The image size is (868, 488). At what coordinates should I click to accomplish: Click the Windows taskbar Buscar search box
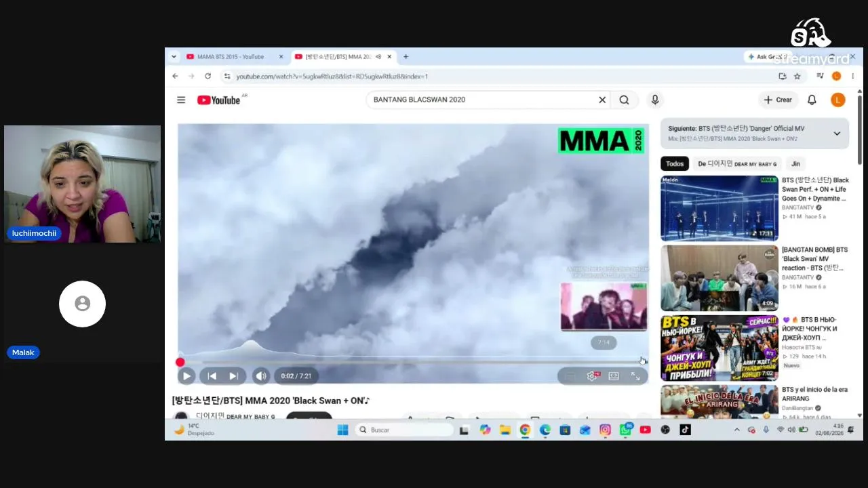[404, 430]
